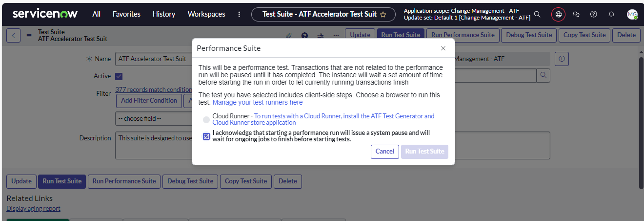Viewport: 644px width, 221px height.
Task: Click Run Performance Suite in the header
Action: pos(463,35)
